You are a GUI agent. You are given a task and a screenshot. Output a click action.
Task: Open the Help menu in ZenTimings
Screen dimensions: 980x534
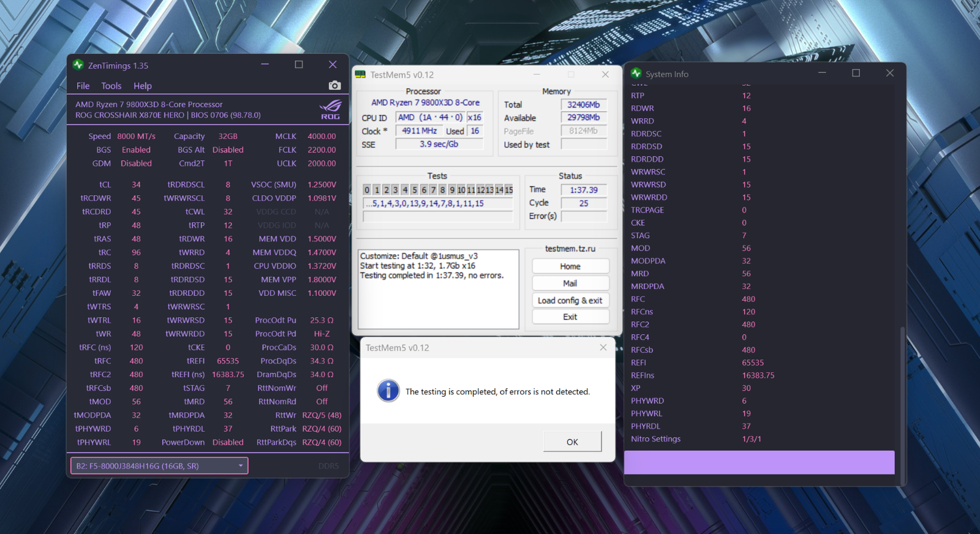click(x=143, y=86)
